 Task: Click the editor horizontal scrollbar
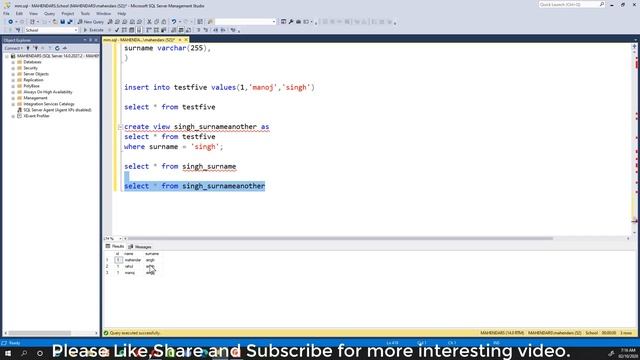[x=340, y=238]
